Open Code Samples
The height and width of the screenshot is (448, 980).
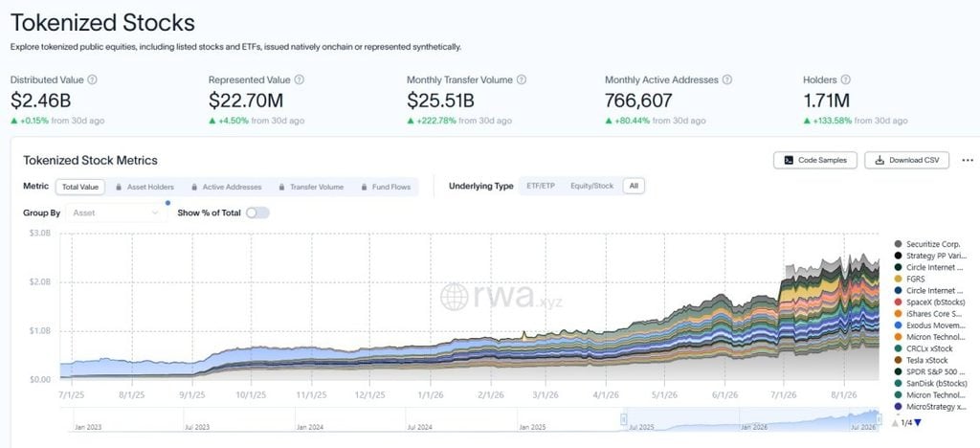815,160
